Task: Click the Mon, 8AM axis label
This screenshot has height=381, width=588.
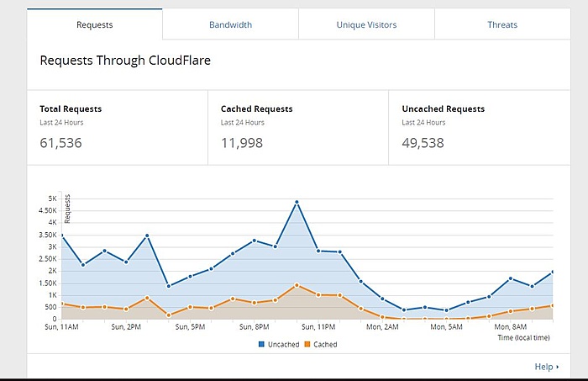Action: click(x=511, y=327)
